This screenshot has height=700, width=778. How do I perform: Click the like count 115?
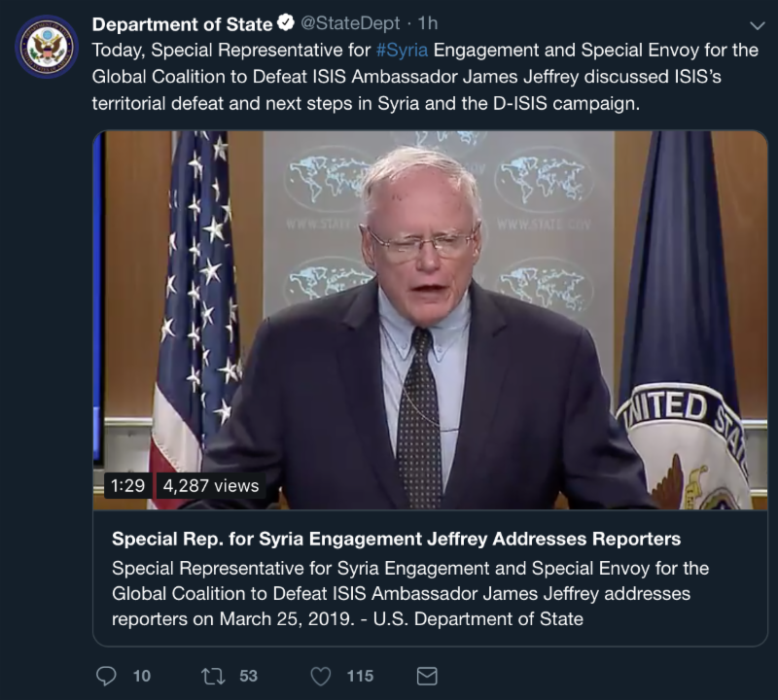point(360,676)
